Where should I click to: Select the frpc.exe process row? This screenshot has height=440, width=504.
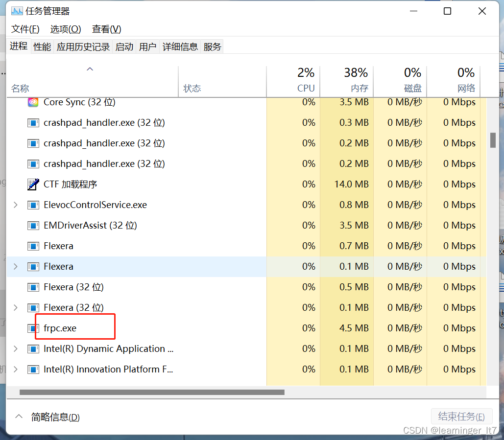point(246,328)
